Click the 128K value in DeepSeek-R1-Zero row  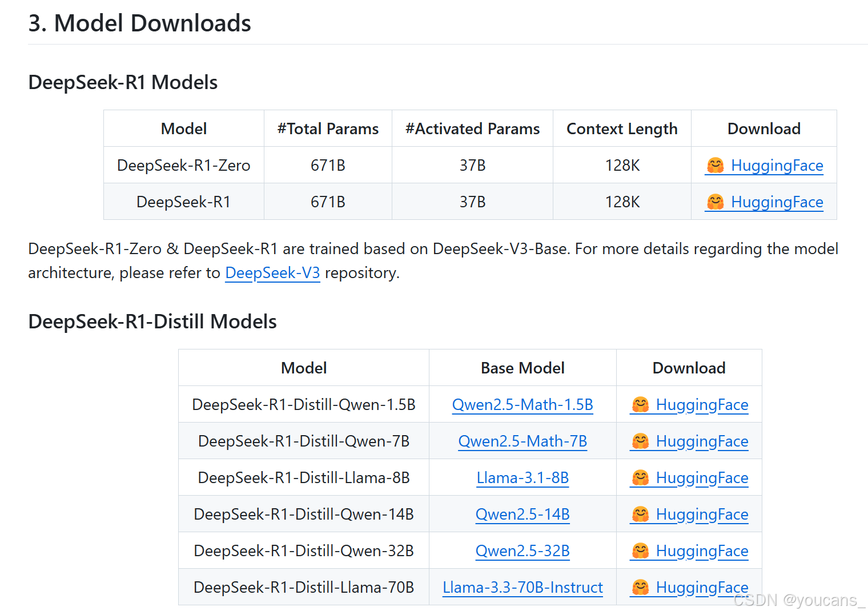coord(622,165)
